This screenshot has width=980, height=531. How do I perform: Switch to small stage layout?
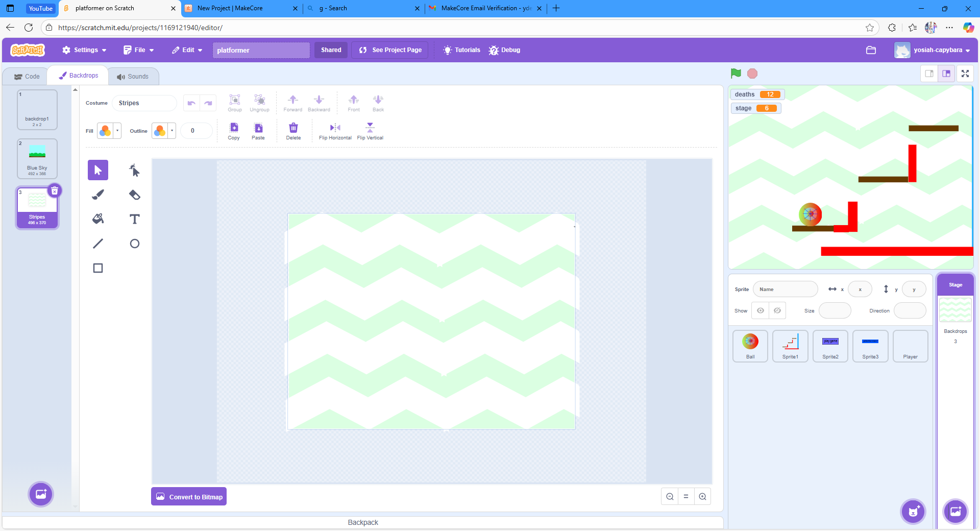click(929, 74)
